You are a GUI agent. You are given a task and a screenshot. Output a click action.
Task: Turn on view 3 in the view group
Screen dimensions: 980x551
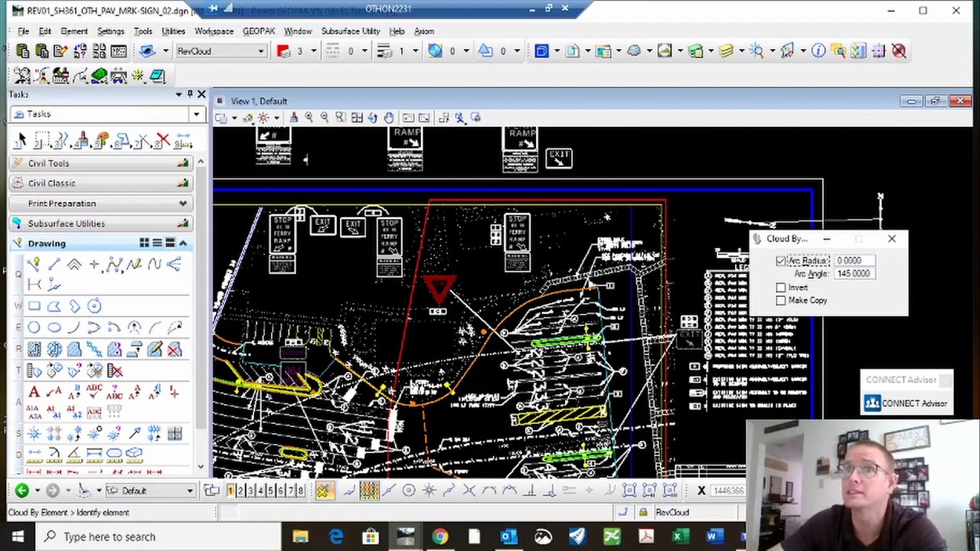pyautogui.click(x=250, y=491)
